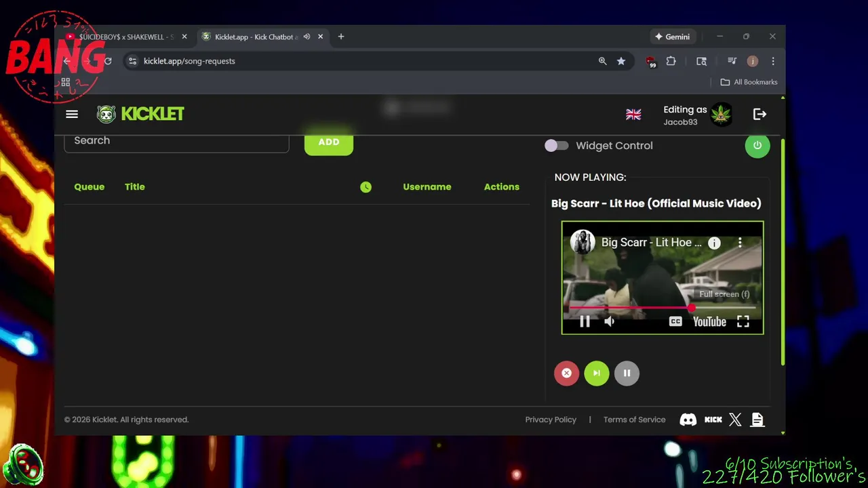Image resolution: width=868 pixels, height=488 pixels.
Task: Open the Kicklet hamburger menu
Action: (72, 114)
